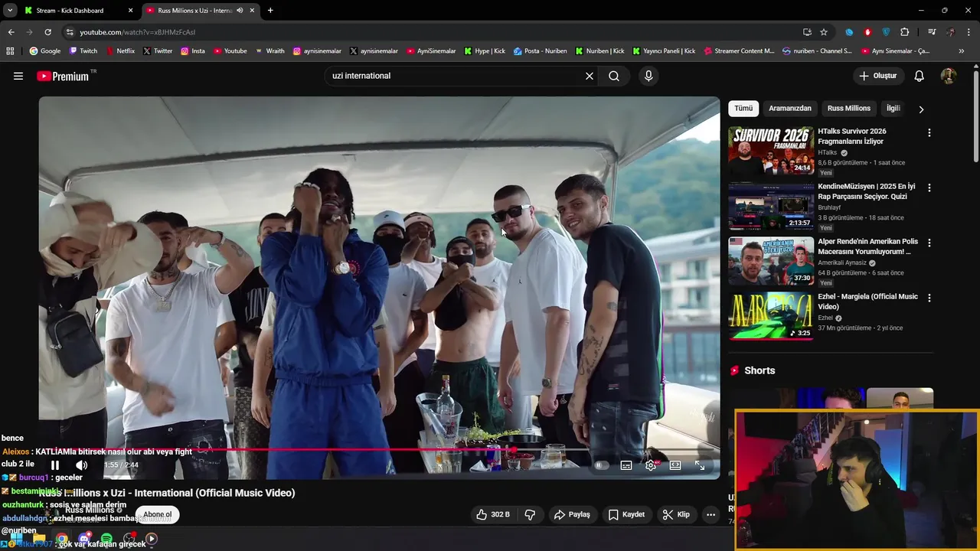Click in the uzi international search field

(456, 76)
